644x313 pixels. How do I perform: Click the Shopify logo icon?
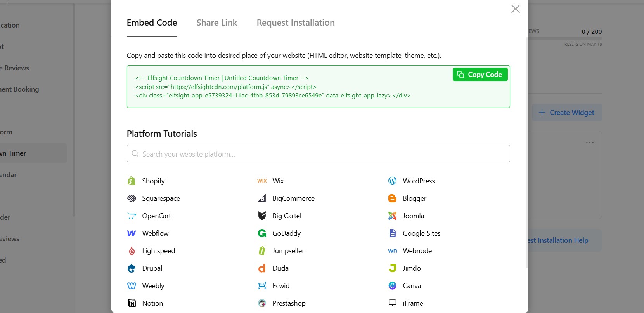pyautogui.click(x=132, y=181)
